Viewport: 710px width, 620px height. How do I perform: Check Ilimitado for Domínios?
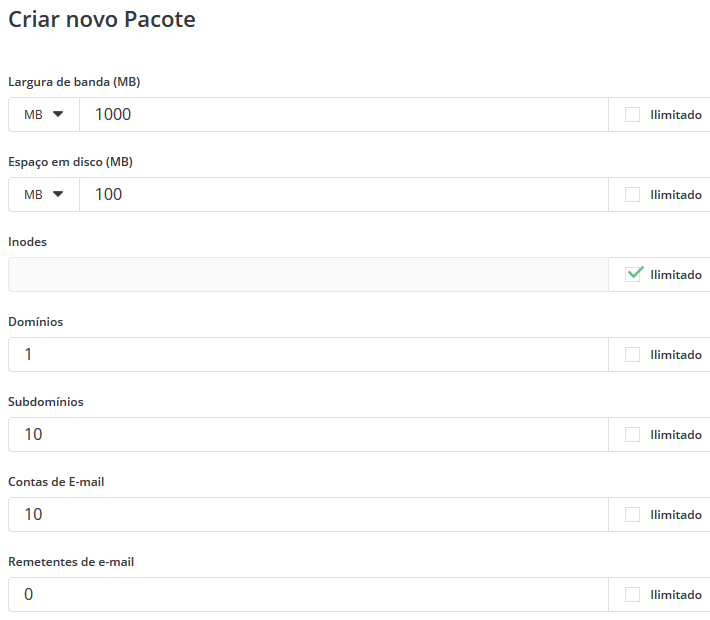632,355
